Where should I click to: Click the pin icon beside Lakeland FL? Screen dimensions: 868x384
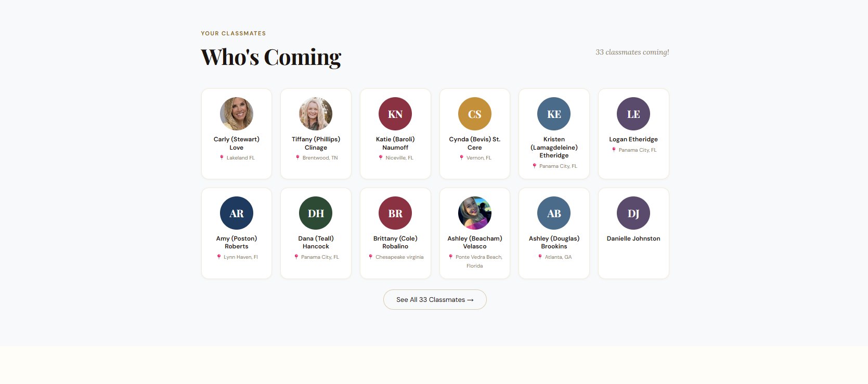(x=222, y=157)
